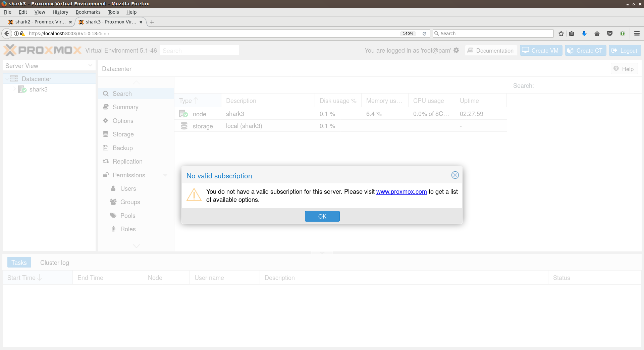Open the bookmarks list icon
Viewport: 644px width, 350px height.
click(x=572, y=34)
